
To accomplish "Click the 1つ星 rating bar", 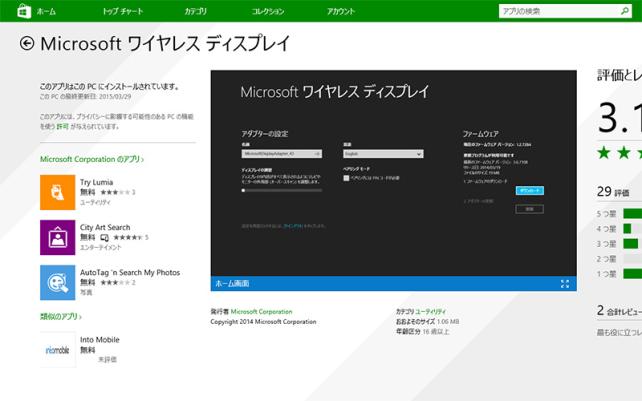I will point(633,274).
